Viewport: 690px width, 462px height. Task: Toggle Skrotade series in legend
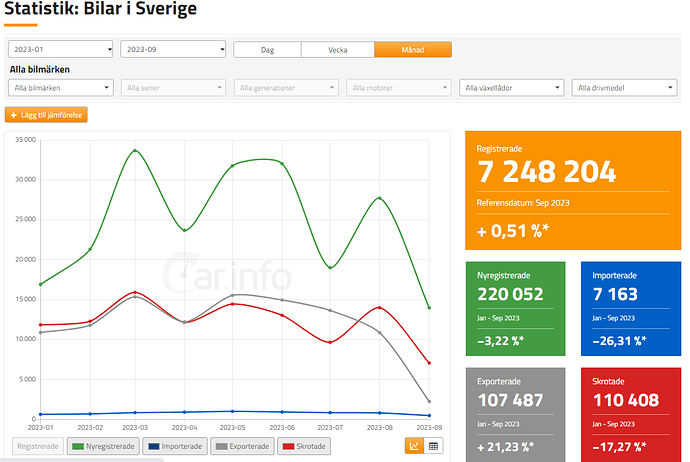pos(304,446)
